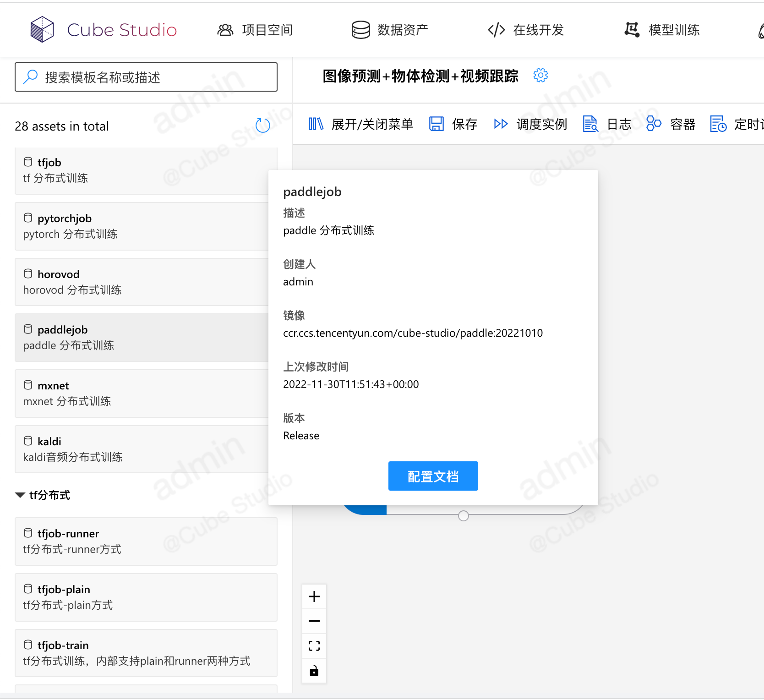Open the 数据资产 menu
The height and width of the screenshot is (700, 764).
click(x=390, y=30)
